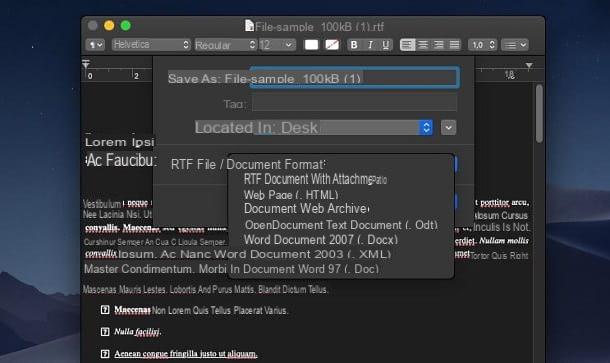Image resolution: width=610 pixels, height=363 pixels.
Task: Toggle italic formatting
Action: tap(370, 45)
